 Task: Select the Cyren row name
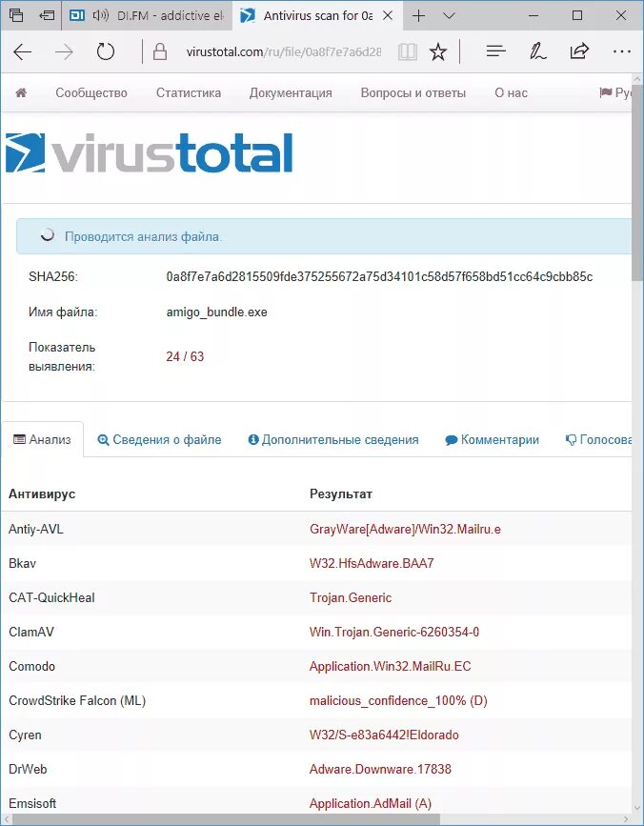click(x=25, y=735)
